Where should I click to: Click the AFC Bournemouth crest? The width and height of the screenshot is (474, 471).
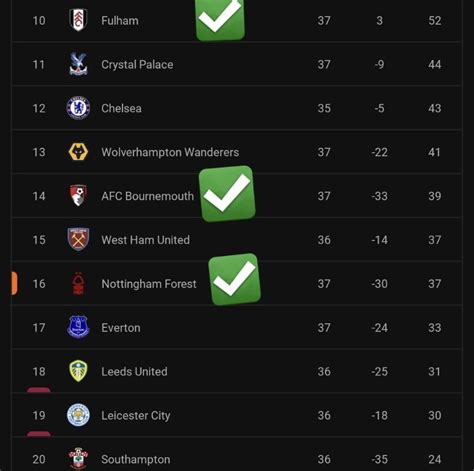point(78,195)
